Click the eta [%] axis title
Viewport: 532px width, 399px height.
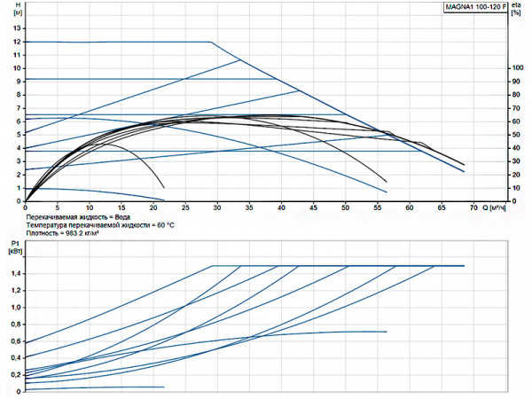[x=515, y=10]
